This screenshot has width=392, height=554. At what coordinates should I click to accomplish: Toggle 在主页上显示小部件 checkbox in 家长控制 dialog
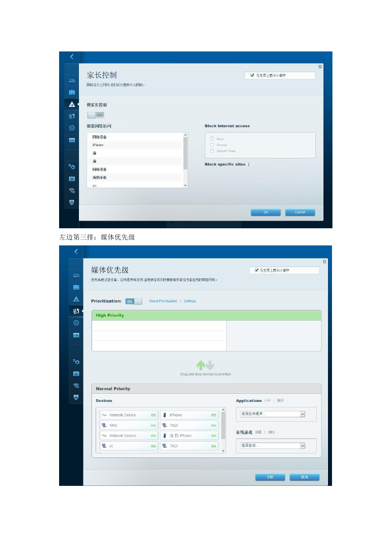(252, 76)
